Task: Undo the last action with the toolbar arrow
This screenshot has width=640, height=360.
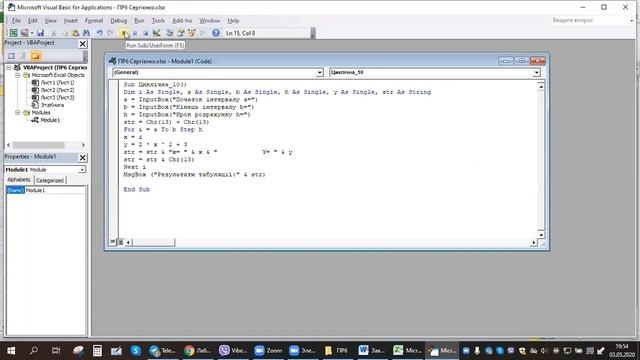Action: 100,33
